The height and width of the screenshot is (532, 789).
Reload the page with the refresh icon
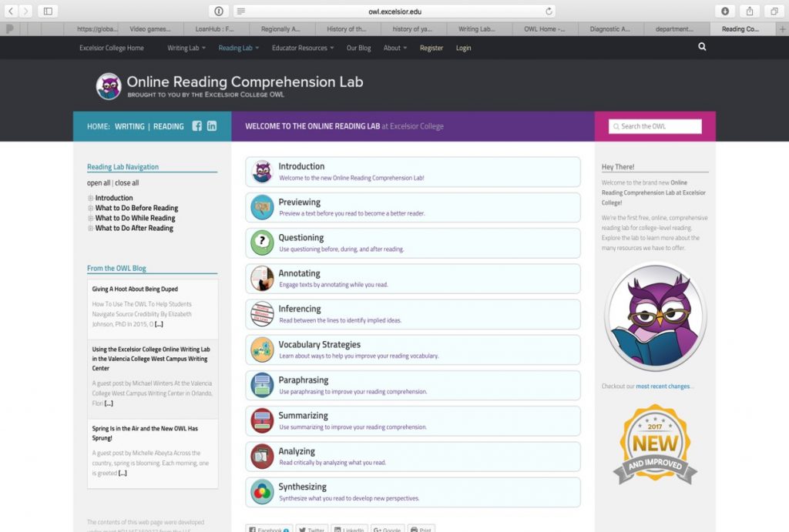(x=549, y=11)
